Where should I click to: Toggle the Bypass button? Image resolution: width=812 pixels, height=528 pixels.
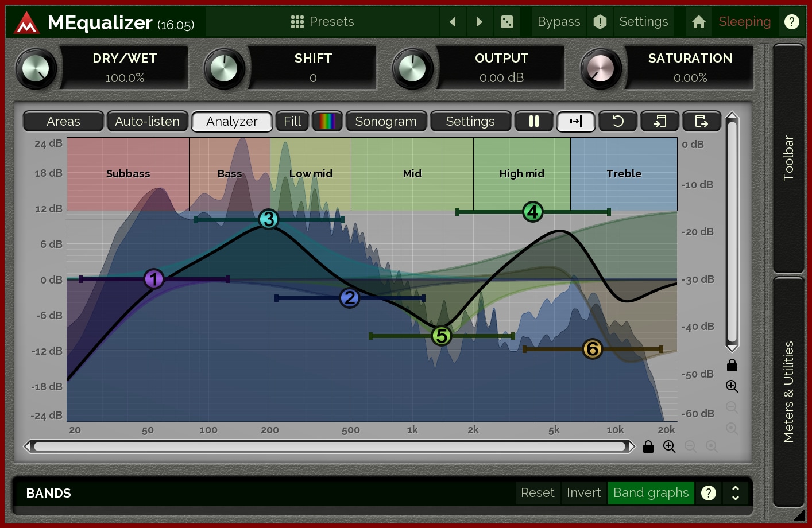coord(559,22)
